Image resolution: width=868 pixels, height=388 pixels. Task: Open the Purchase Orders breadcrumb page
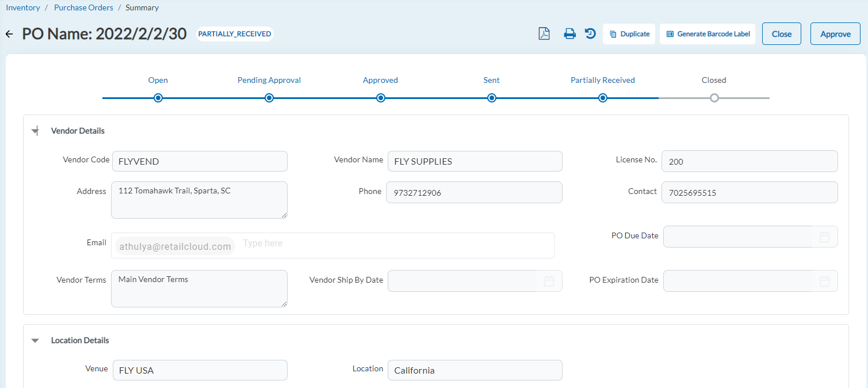click(83, 7)
